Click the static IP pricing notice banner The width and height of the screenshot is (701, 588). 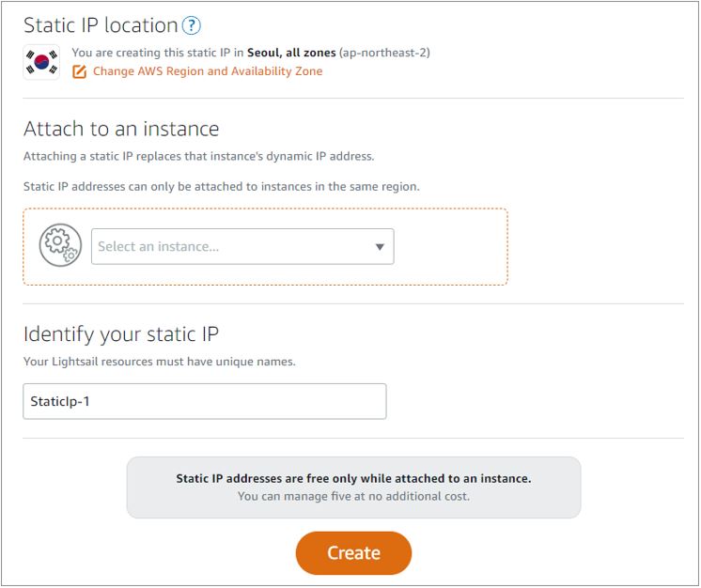353,487
